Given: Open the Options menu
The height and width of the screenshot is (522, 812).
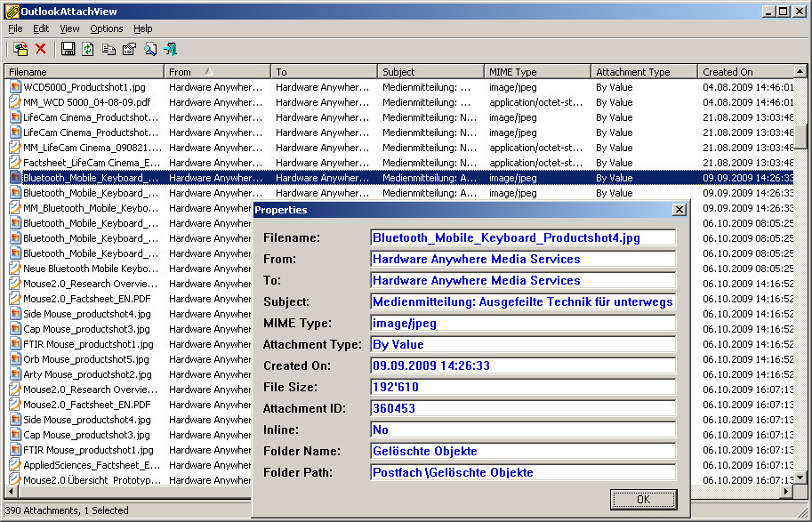Looking at the screenshot, I should (x=106, y=28).
